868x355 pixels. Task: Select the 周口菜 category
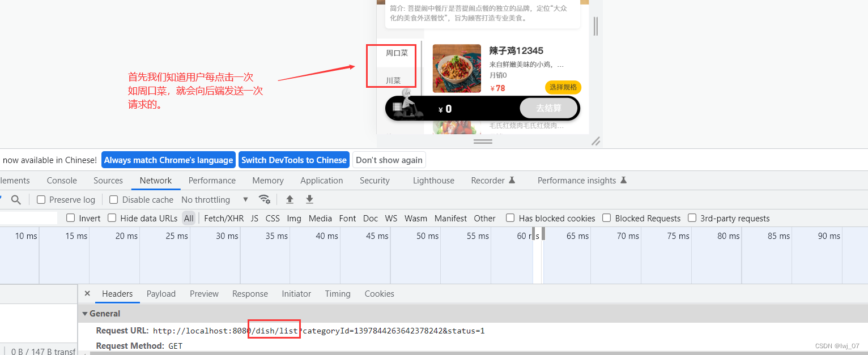click(397, 53)
